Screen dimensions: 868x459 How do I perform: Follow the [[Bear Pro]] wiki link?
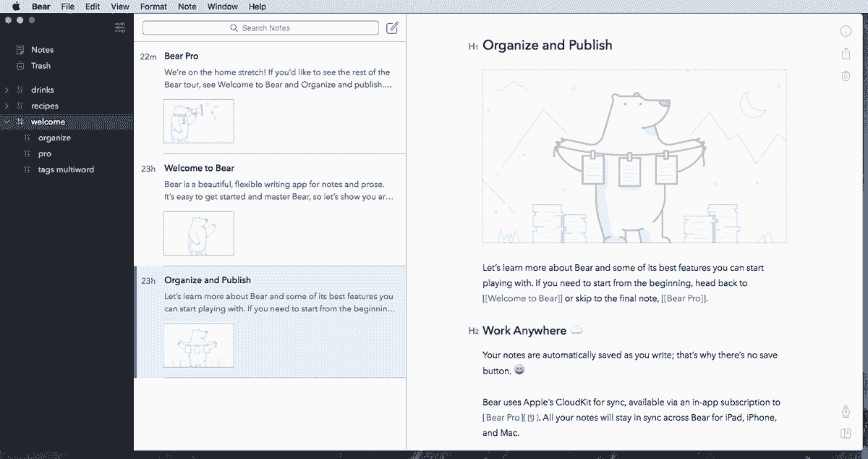[684, 298]
